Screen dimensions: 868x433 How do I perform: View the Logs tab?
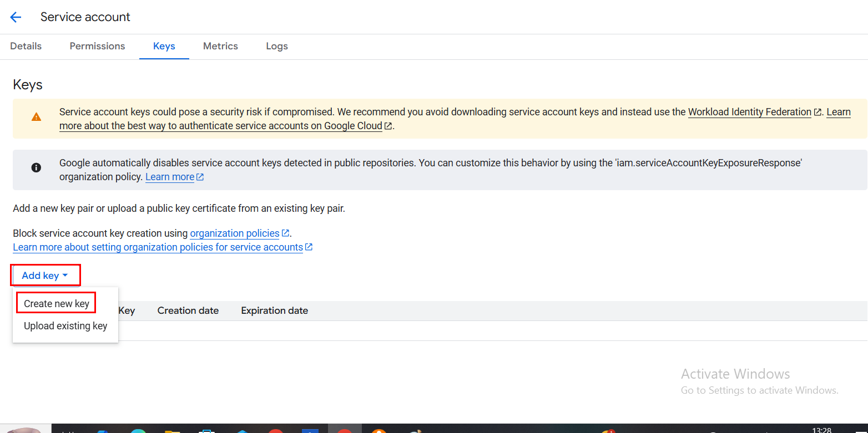[276, 46]
